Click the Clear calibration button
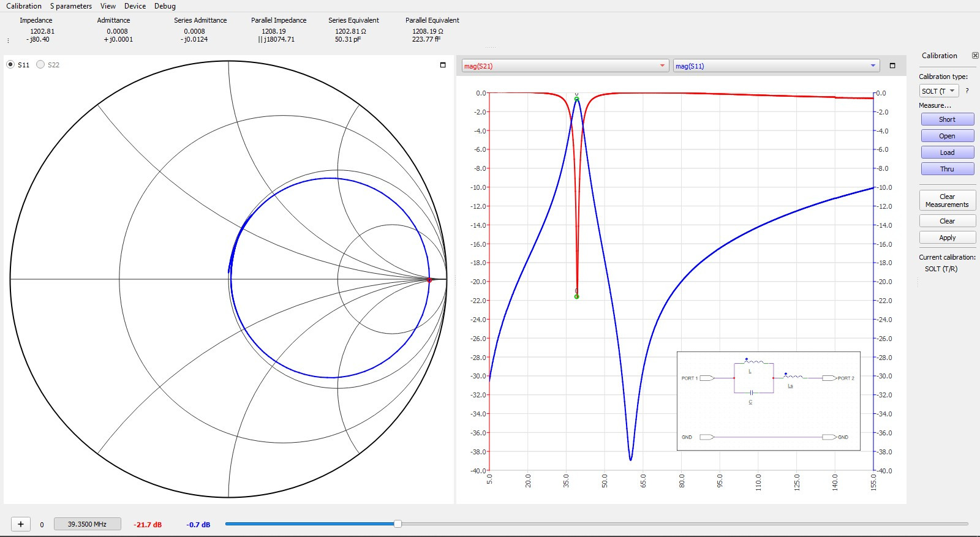Viewport: 980px width, 537px height. click(x=947, y=221)
